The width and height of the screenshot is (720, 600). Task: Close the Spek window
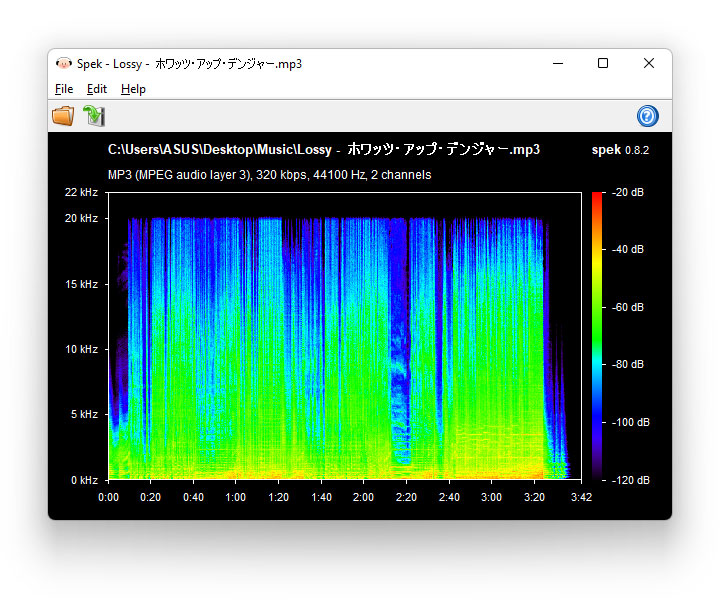pyautogui.click(x=649, y=63)
